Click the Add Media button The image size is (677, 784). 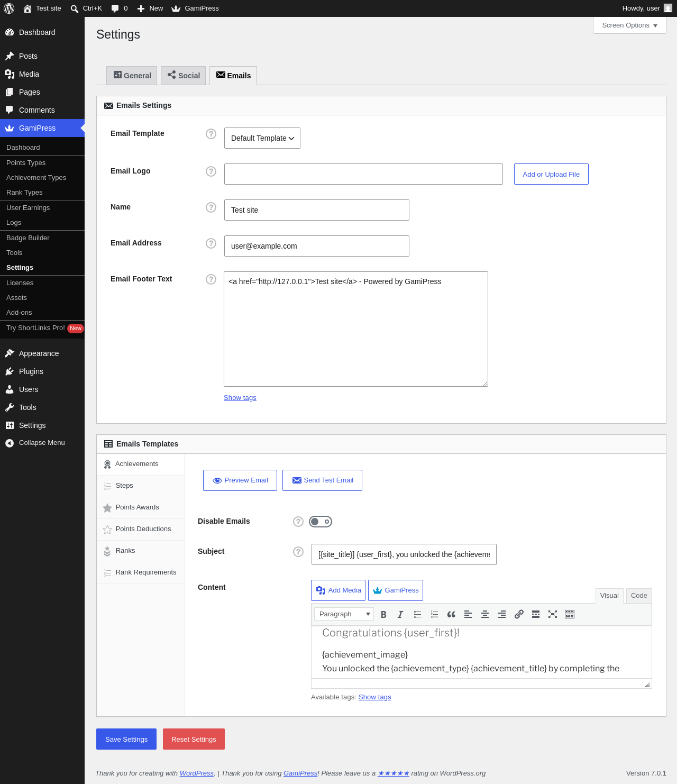tap(338, 590)
